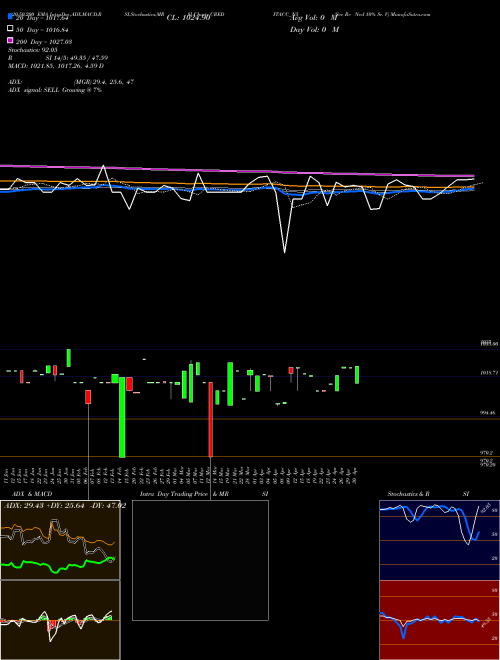The image size is (500, 660).
Task: Click the '200 Day = 1027.08' legend text
Action: 44,42
